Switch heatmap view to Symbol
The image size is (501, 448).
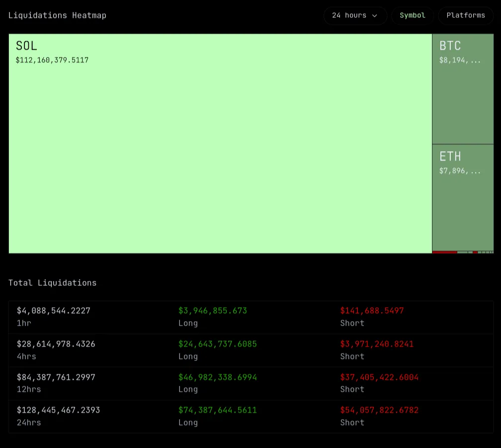point(413,15)
